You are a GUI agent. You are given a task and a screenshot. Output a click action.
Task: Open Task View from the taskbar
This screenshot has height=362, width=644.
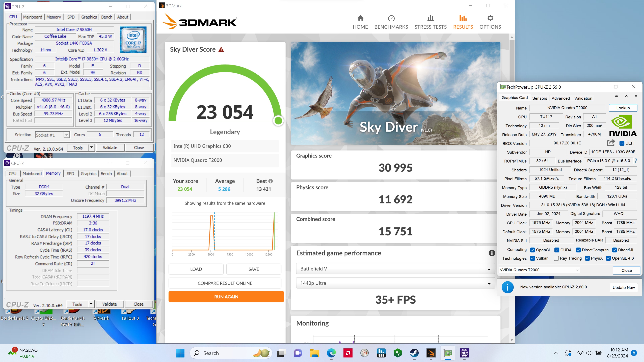click(281, 353)
